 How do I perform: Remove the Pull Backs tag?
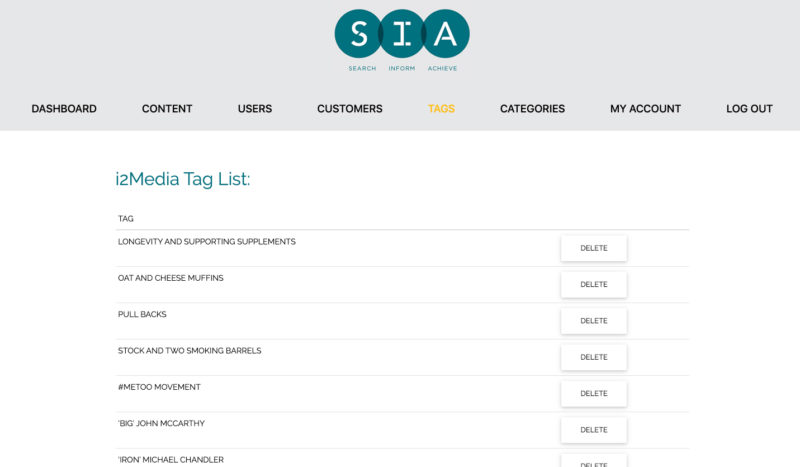click(593, 321)
